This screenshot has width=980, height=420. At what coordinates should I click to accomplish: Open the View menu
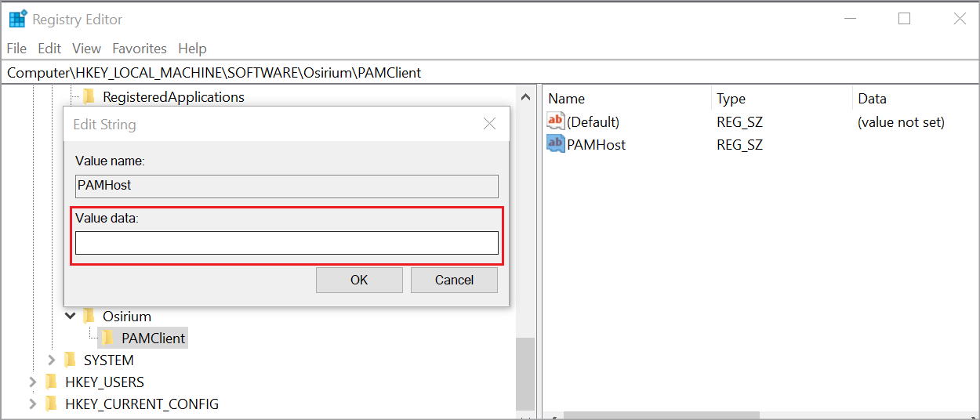coord(86,48)
